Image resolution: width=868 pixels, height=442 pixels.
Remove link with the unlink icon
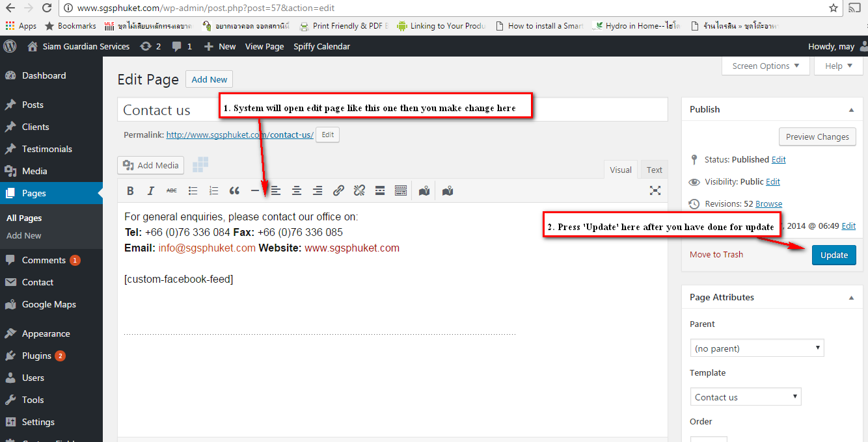[x=359, y=190]
